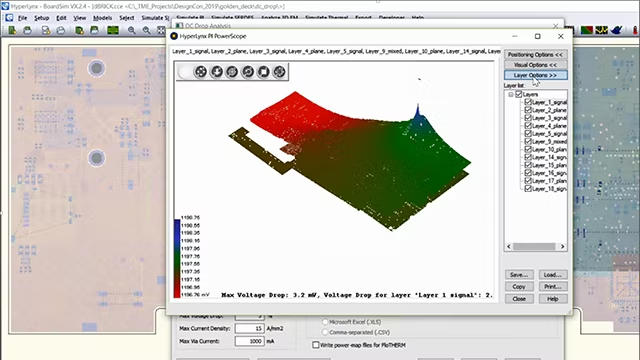
Task: Click the last round icon in PowerScope toolbar
Action: click(x=279, y=72)
